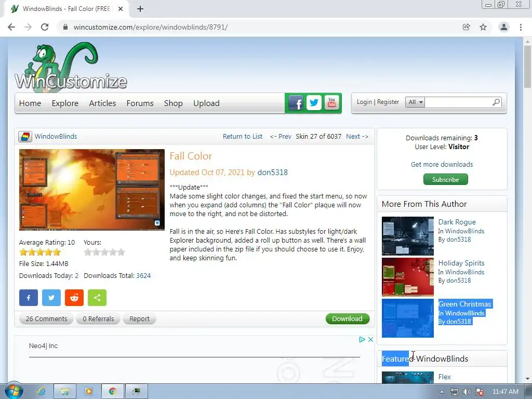
Task: Open the Chrome profile icon
Action: (x=504, y=27)
